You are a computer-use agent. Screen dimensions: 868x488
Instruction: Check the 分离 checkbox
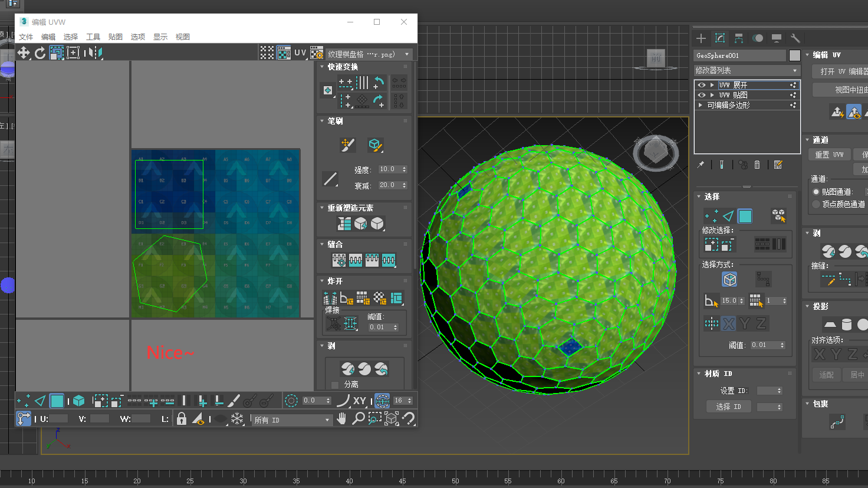[335, 385]
